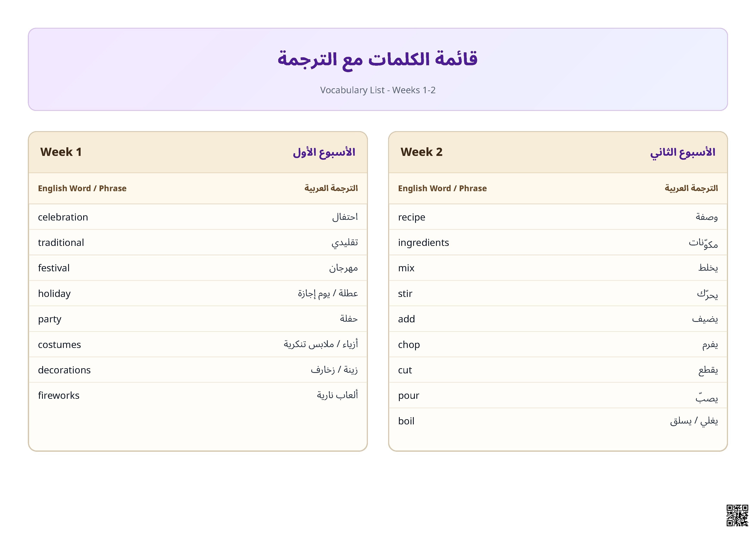Select the subtitle 'Vocabulary List - Weeks 1-2'
The width and height of the screenshot is (756, 534).
(378, 90)
